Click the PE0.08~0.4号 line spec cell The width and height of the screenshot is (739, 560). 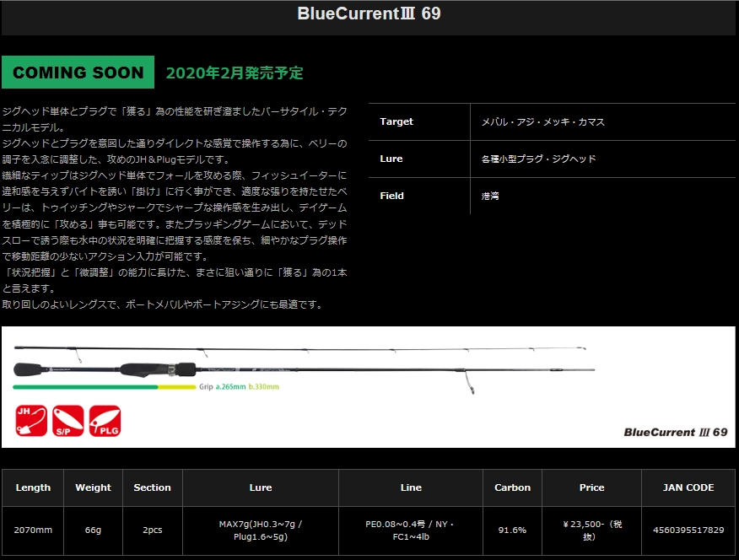point(411,530)
